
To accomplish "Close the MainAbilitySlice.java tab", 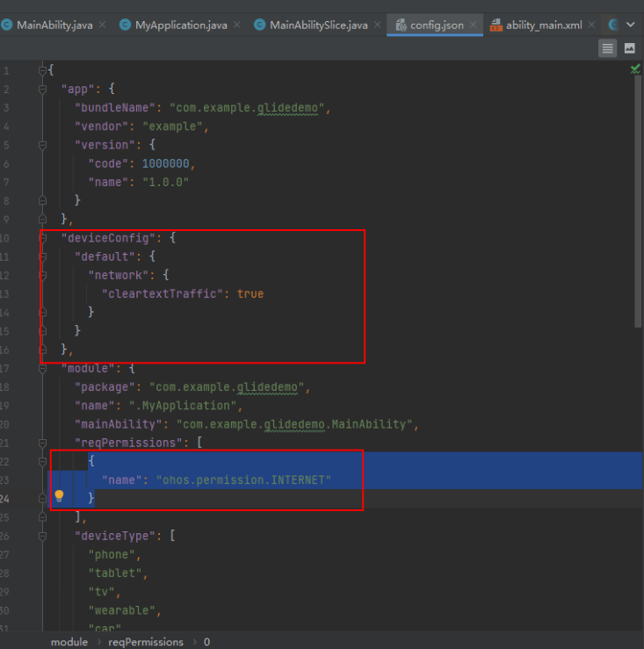I will click(377, 25).
